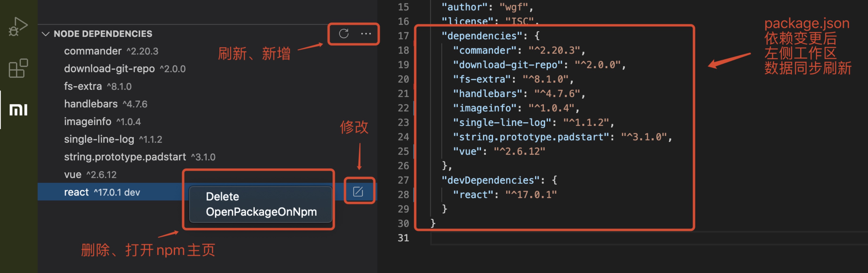Click the edit icon on react row
868x273 pixels.
pyautogui.click(x=358, y=191)
